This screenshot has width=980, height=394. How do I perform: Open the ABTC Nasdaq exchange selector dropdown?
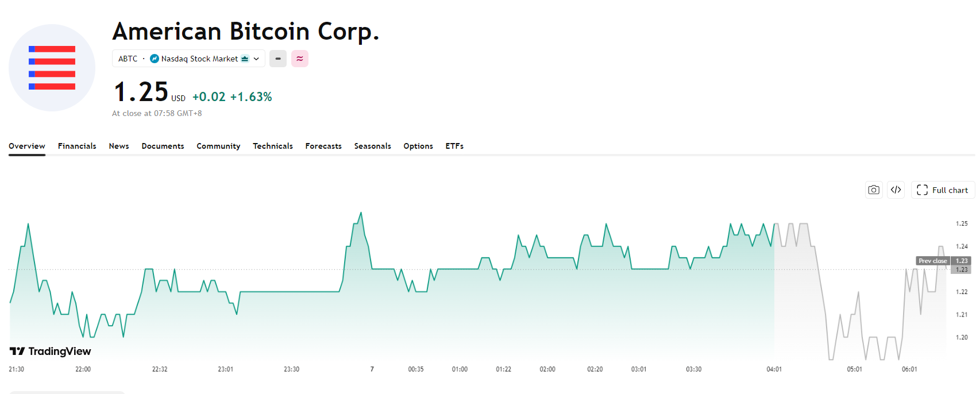(x=188, y=59)
